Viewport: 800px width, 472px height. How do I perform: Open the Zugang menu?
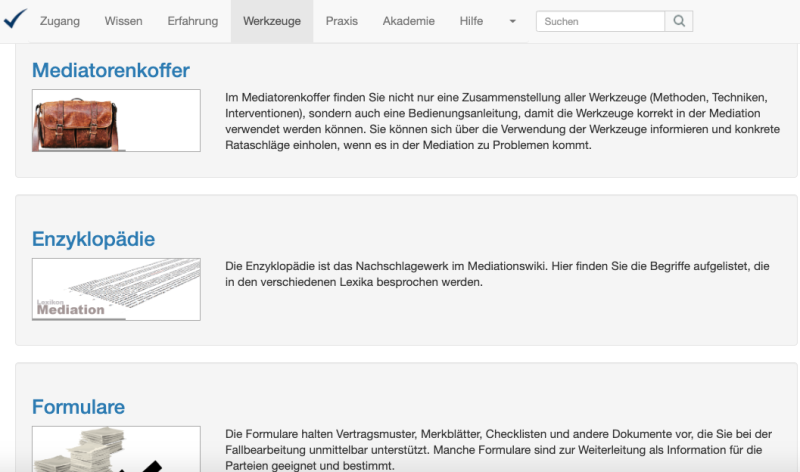[x=60, y=21]
